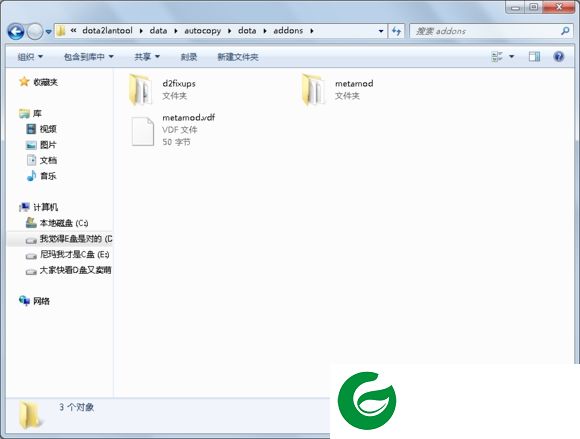Select 收藏夹 in the navigation pane
This screenshot has width=580, height=439.
(45, 82)
